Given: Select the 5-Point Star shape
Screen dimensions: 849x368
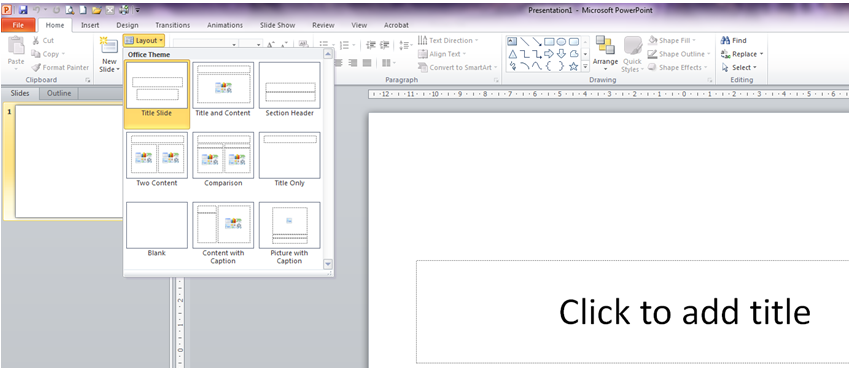Looking at the screenshot, I should tap(573, 67).
